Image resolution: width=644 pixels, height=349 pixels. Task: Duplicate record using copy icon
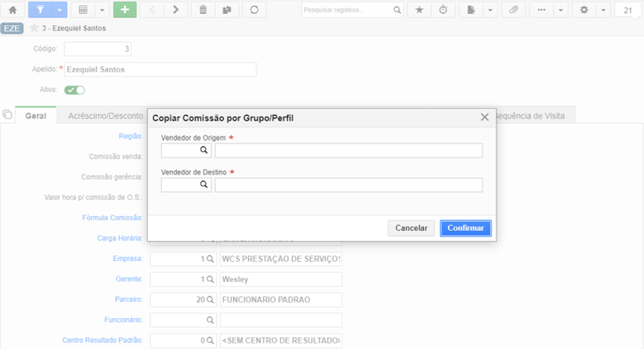pos(227,10)
